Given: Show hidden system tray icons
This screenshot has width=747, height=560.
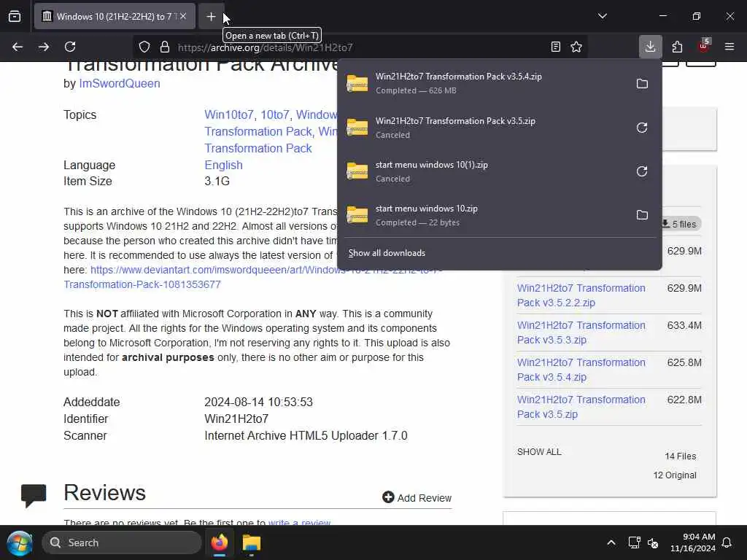Looking at the screenshot, I should 611,542.
